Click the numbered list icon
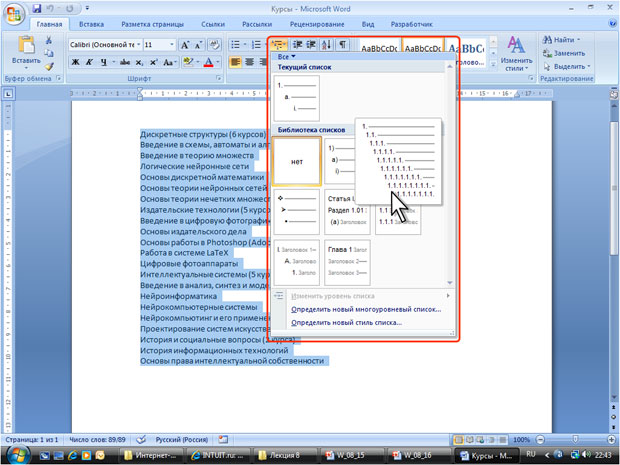This screenshot has width=620, height=465. (x=257, y=45)
